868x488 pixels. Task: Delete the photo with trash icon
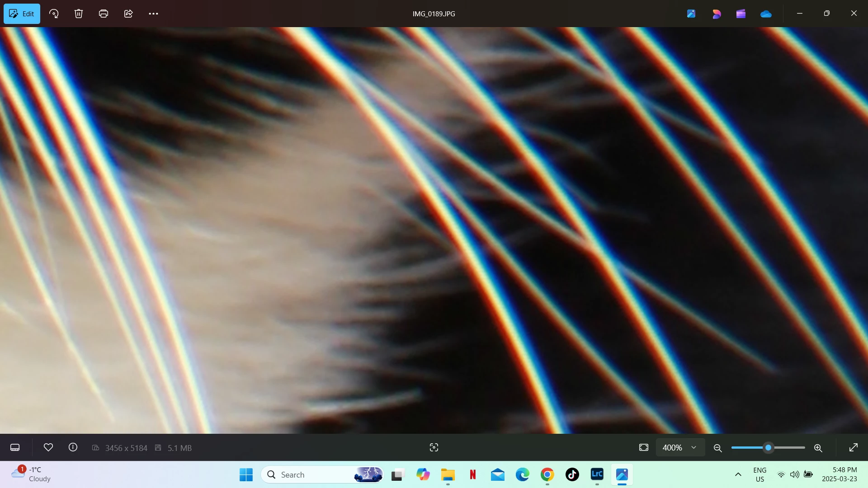79,14
